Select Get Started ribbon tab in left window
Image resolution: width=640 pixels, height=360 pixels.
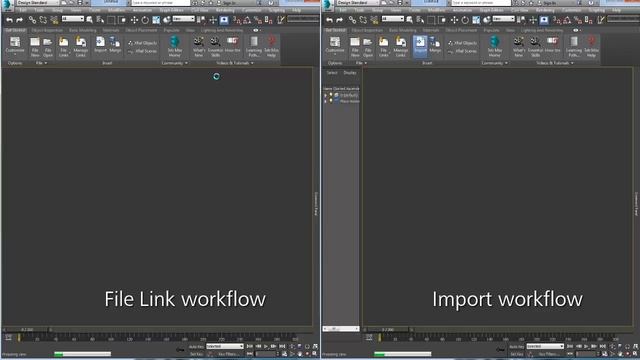click(16, 30)
